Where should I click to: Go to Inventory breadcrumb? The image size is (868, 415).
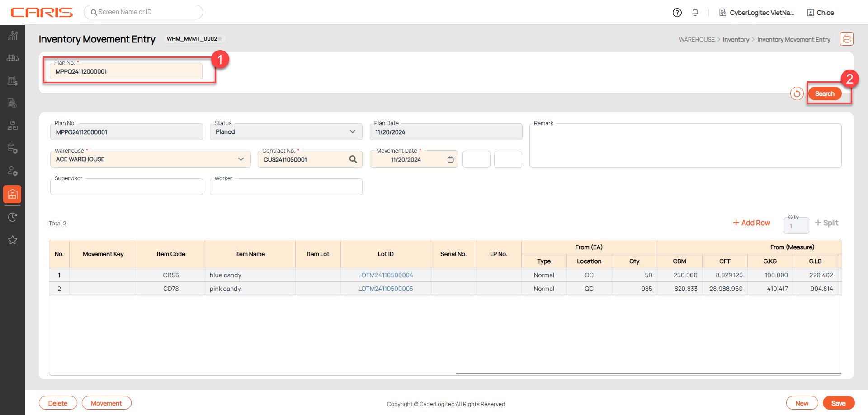[736, 40]
